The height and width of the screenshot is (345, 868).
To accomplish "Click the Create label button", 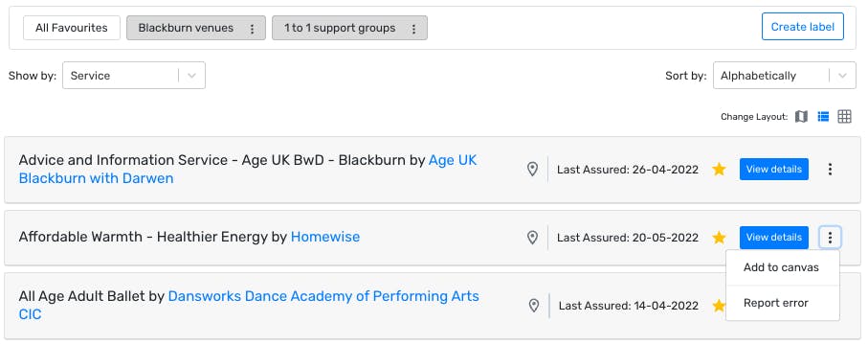I will pos(802,27).
